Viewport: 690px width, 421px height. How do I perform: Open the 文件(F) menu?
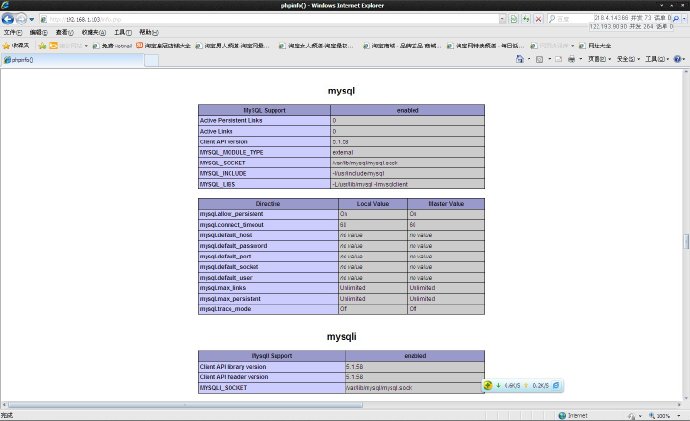13,33
